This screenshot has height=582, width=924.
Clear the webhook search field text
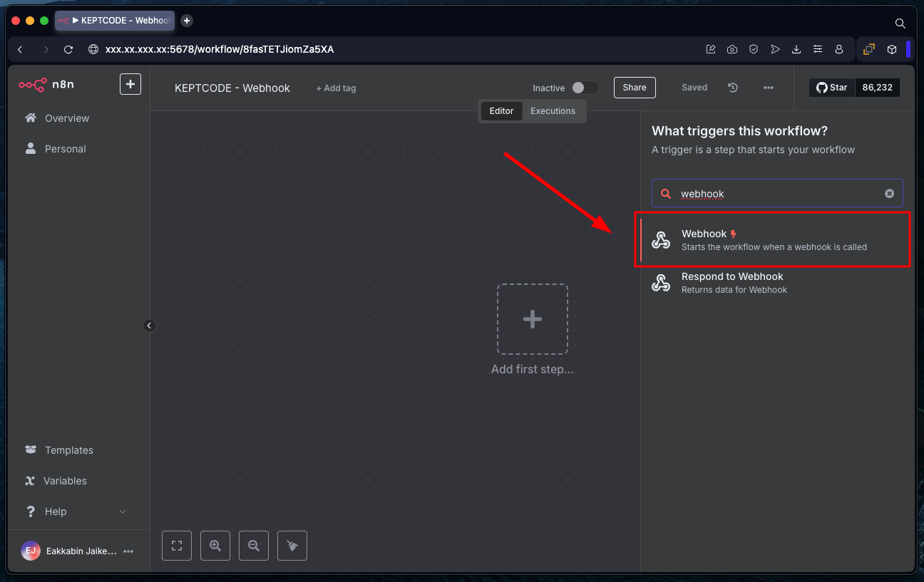(889, 194)
